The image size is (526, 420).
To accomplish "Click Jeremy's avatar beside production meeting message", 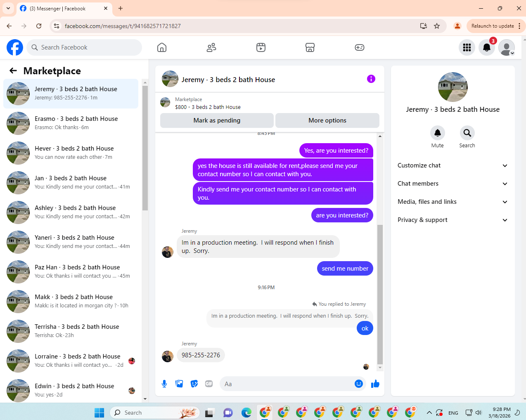I will pos(168,252).
